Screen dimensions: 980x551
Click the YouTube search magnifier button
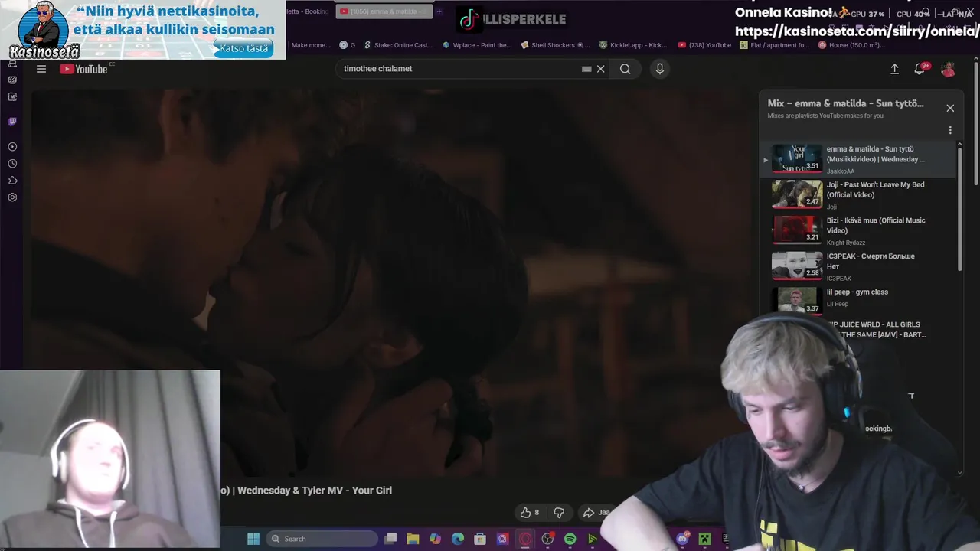(626, 69)
